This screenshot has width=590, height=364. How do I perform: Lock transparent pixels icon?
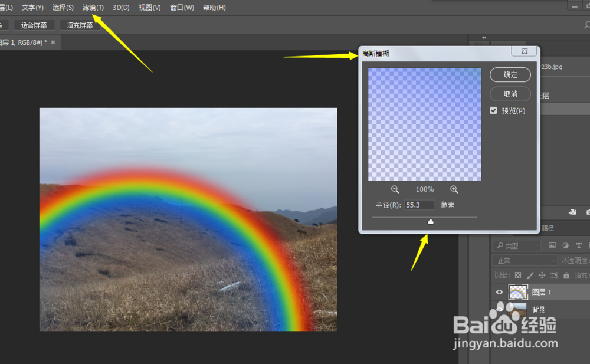coord(518,275)
